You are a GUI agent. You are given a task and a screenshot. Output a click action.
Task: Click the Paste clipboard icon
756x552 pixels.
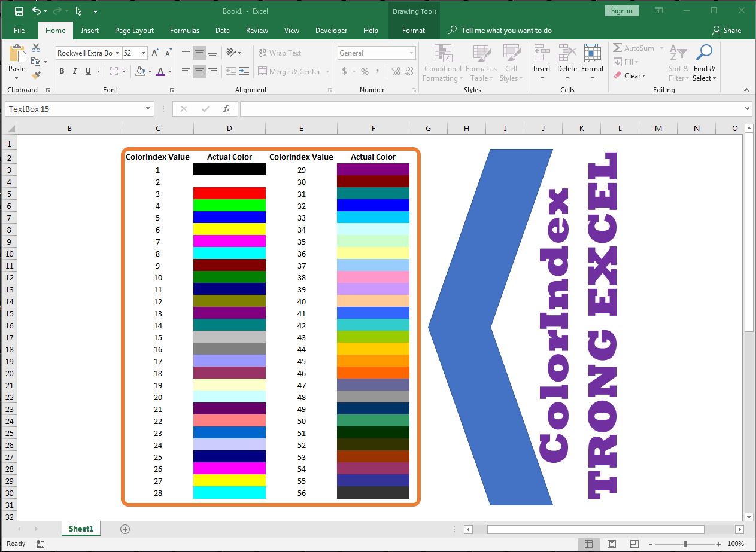[x=17, y=53]
